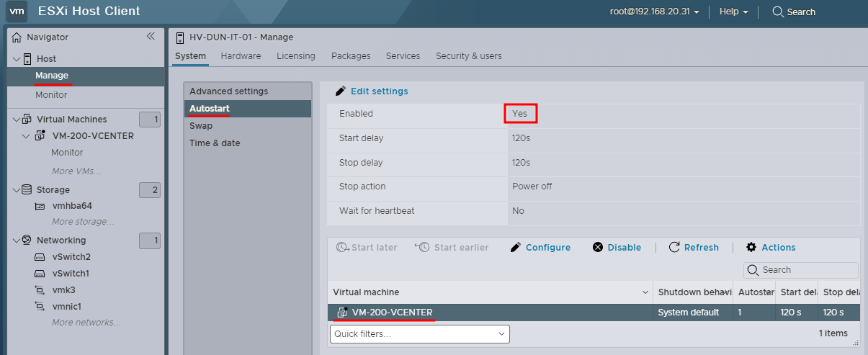Switch to the Services tab
868x355 pixels.
click(x=403, y=56)
